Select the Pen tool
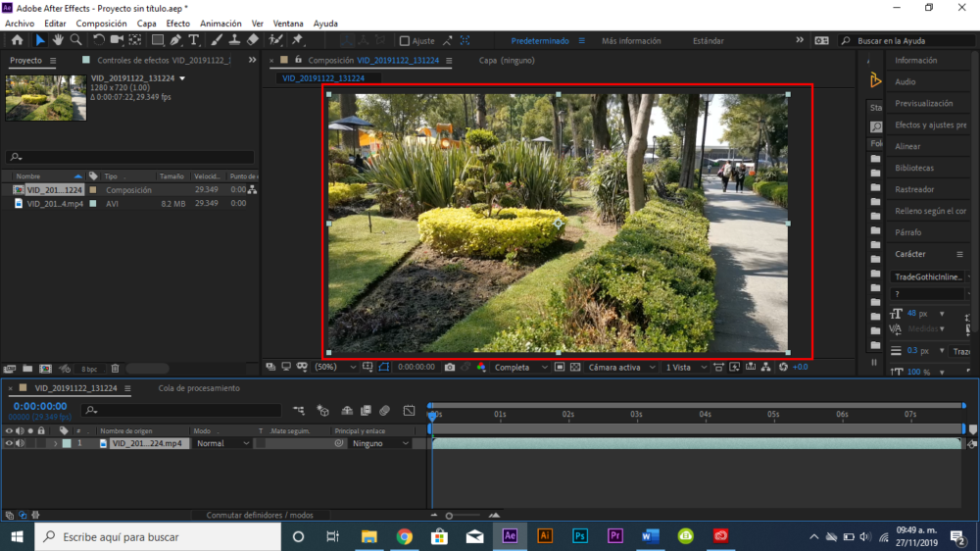980x551 pixels. click(175, 40)
